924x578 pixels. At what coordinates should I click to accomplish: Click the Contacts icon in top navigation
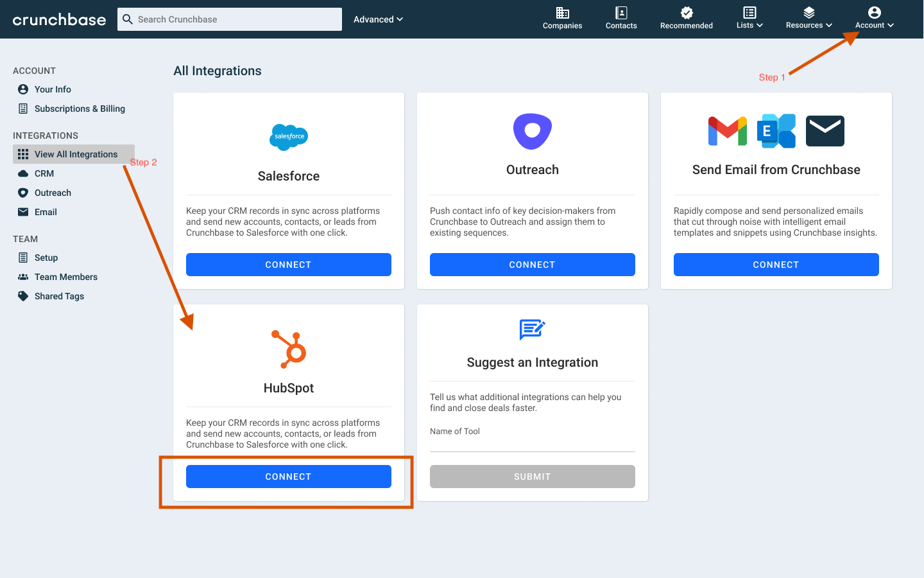(620, 14)
